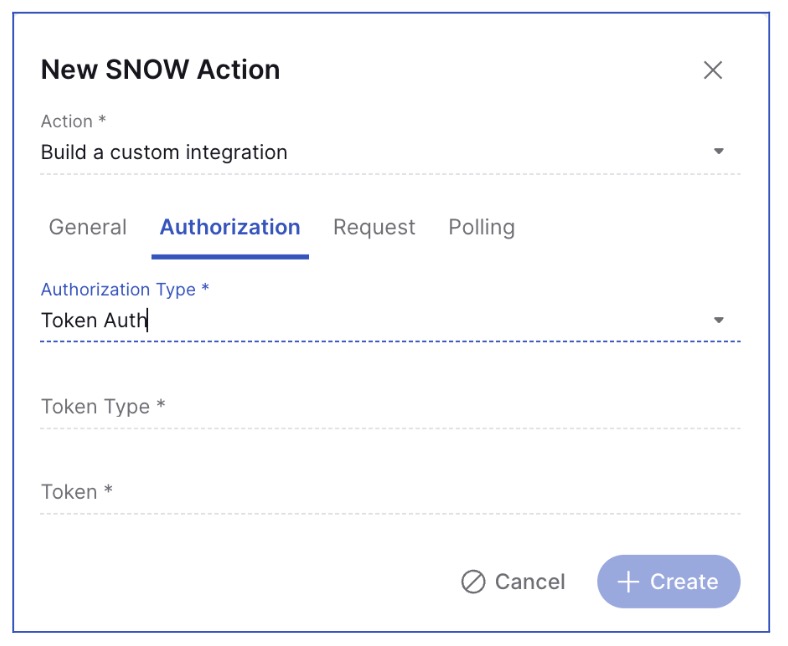Viewport: 788px width, 646px height.
Task: Select the Token Type input field
Action: (x=390, y=407)
